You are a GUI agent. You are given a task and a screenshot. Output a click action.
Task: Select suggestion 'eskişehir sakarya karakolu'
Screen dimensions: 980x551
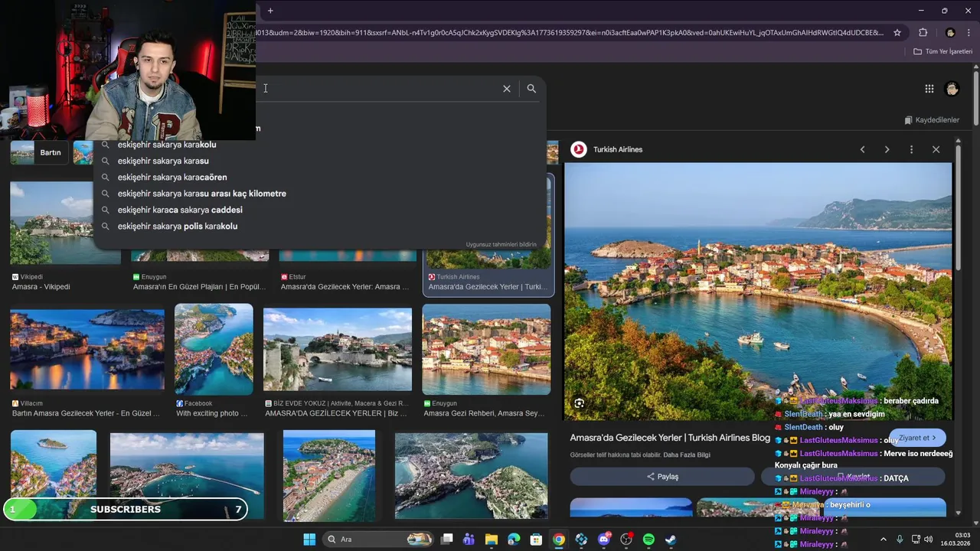pos(167,145)
